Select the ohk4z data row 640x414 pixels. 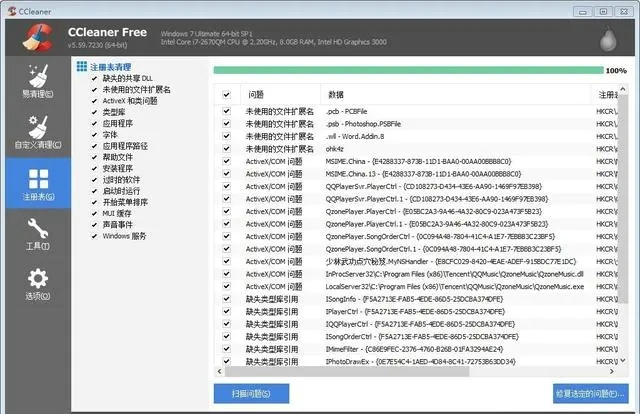[x=416, y=149]
